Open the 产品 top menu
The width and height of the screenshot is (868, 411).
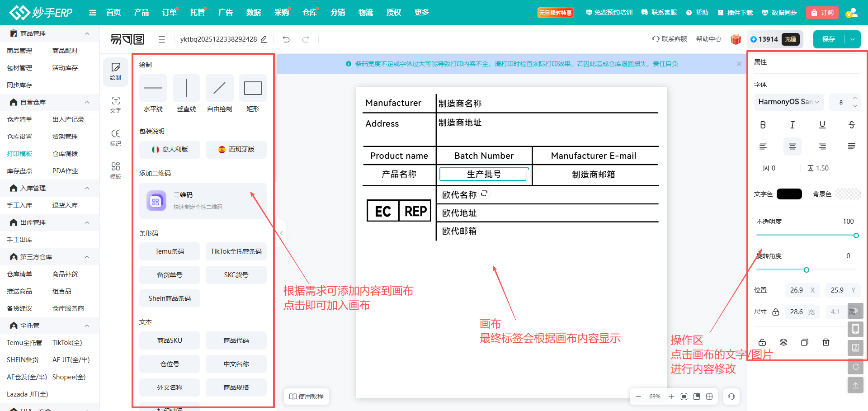tap(142, 13)
